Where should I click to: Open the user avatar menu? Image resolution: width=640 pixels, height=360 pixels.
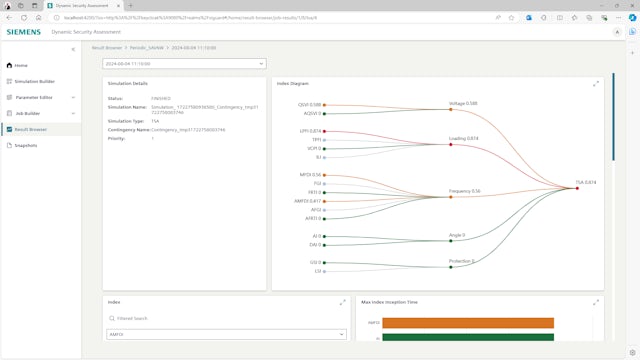[617, 32]
